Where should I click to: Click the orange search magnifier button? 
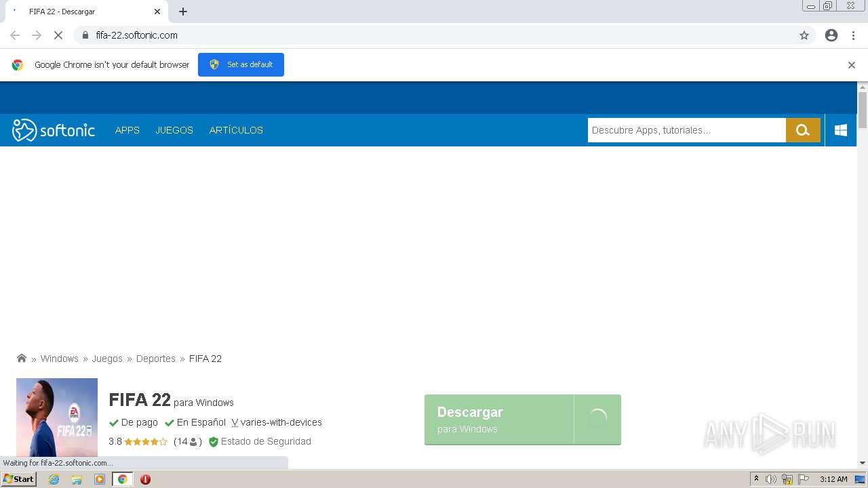pyautogui.click(x=803, y=130)
